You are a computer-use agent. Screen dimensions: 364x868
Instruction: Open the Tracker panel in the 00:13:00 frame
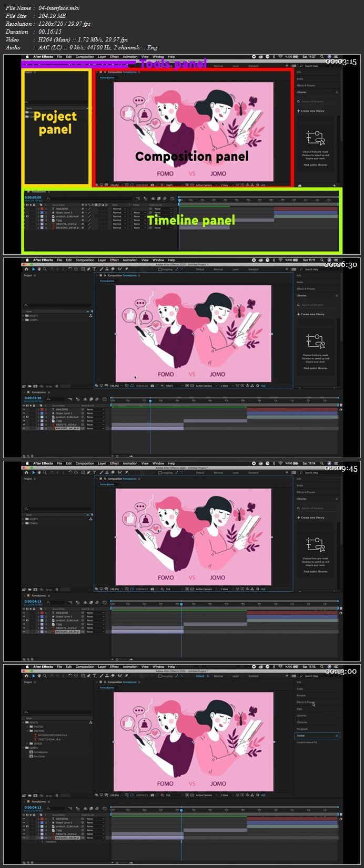[x=317, y=736]
